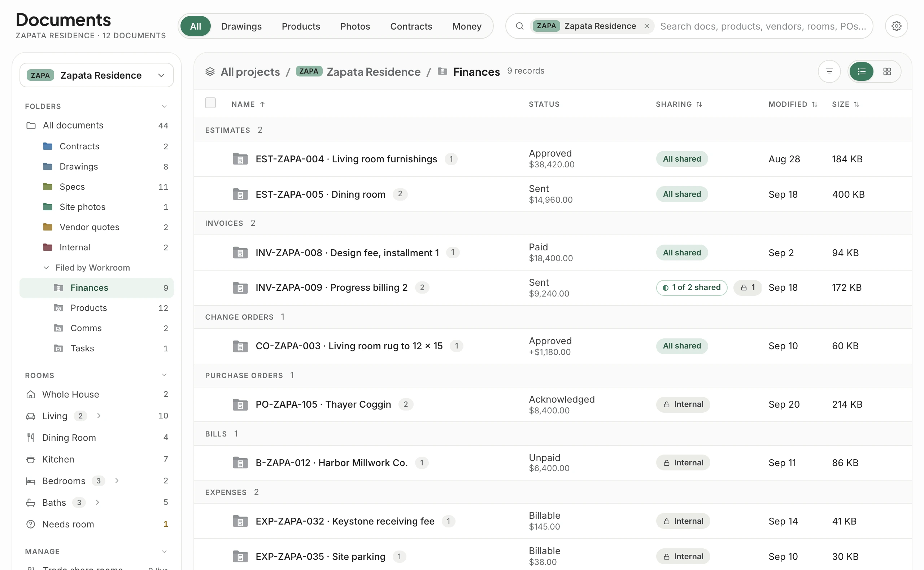Click the 1 of 2 shared badge
The width and height of the screenshot is (924, 570).
692,288
